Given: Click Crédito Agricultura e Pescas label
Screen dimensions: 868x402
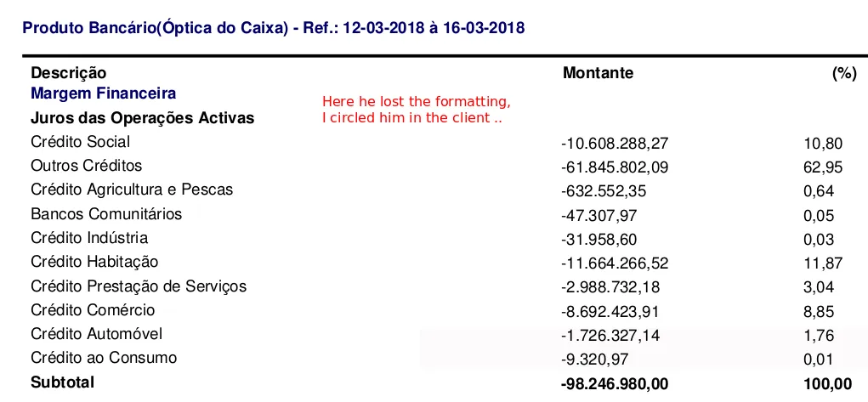Looking at the screenshot, I should pos(131,190).
